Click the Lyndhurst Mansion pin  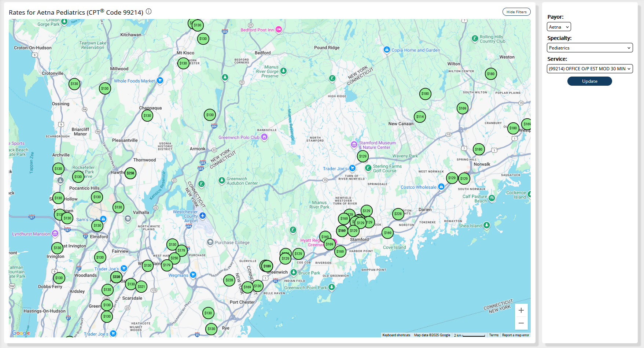55,233
